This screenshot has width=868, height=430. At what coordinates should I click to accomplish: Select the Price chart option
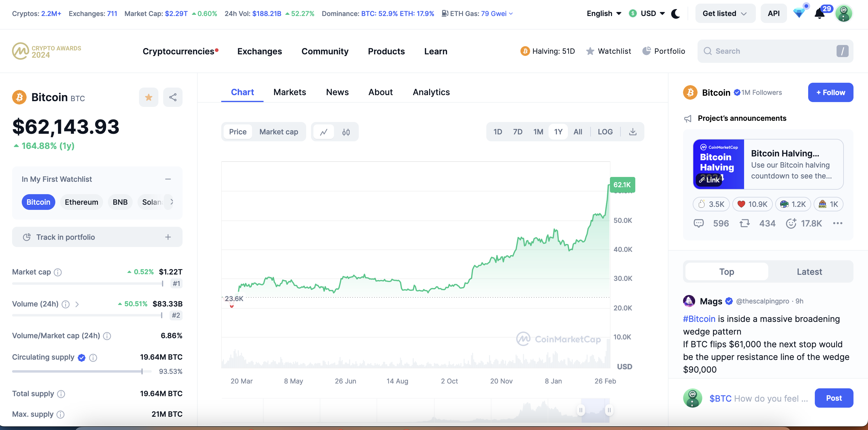tap(238, 132)
